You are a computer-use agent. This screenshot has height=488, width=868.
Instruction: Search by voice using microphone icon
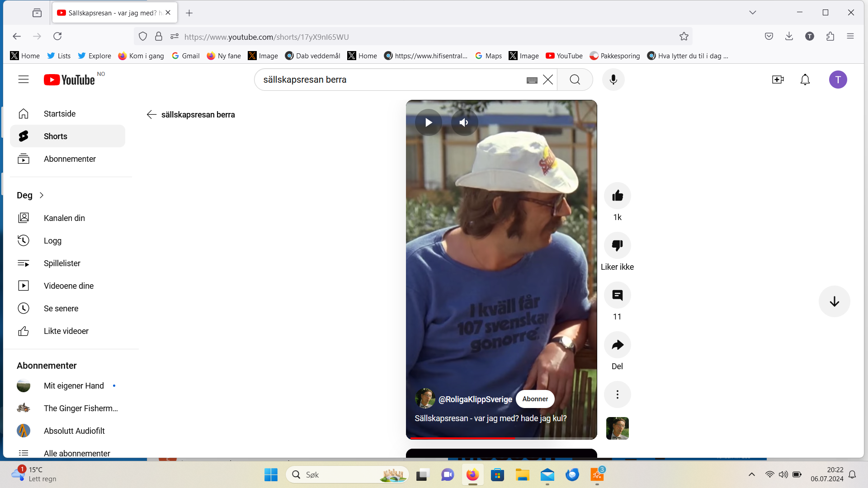pos(613,80)
